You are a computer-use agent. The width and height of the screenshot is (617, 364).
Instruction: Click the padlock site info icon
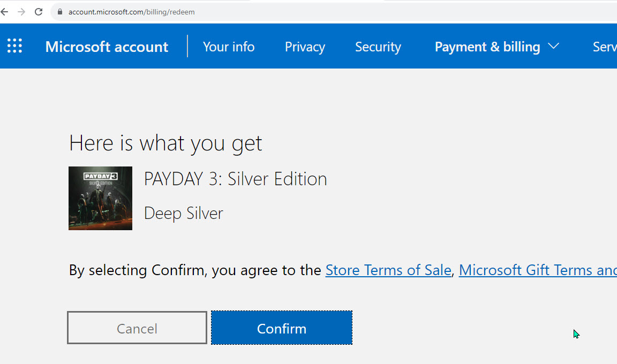tap(60, 12)
